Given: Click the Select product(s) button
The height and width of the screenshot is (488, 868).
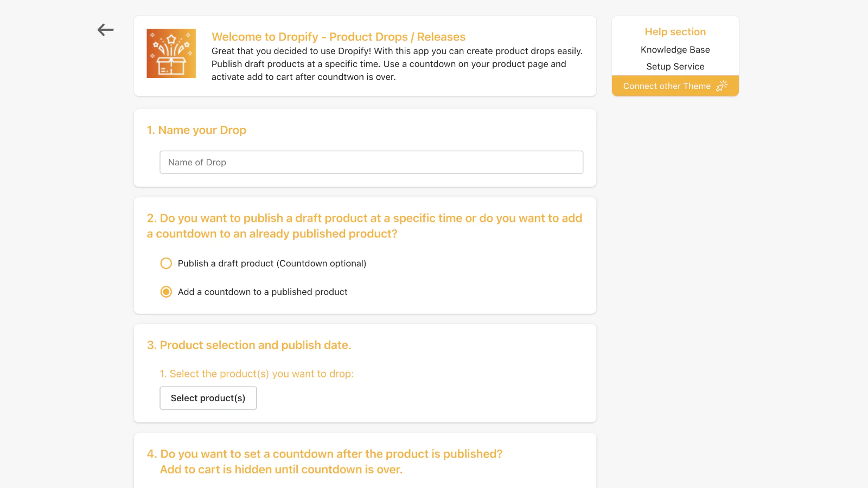Looking at the screenshot, I should click(208, 398).
